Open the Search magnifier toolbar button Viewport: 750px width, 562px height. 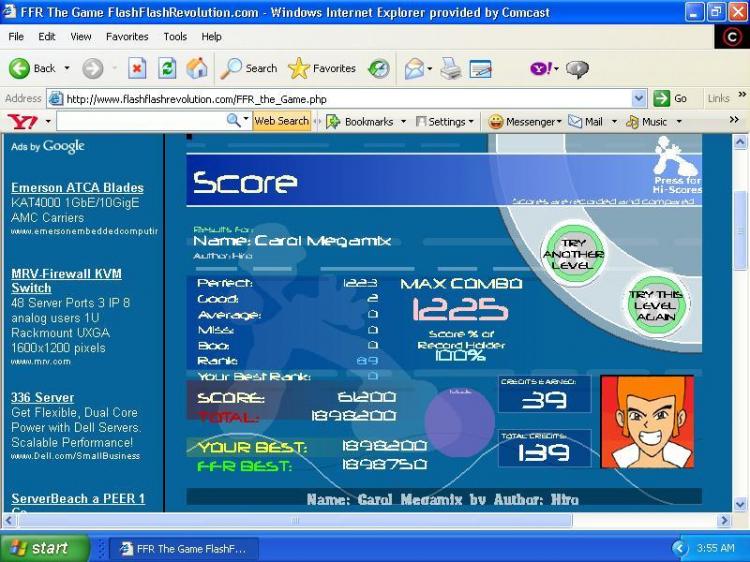point(249,68)
